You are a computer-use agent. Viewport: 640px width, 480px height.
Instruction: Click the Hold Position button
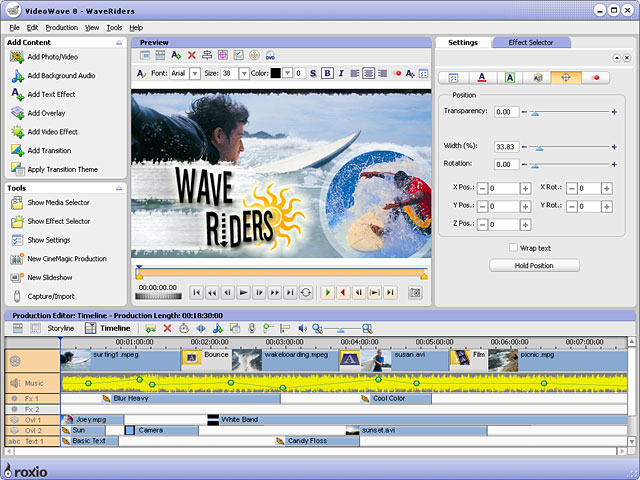(534, 265)
